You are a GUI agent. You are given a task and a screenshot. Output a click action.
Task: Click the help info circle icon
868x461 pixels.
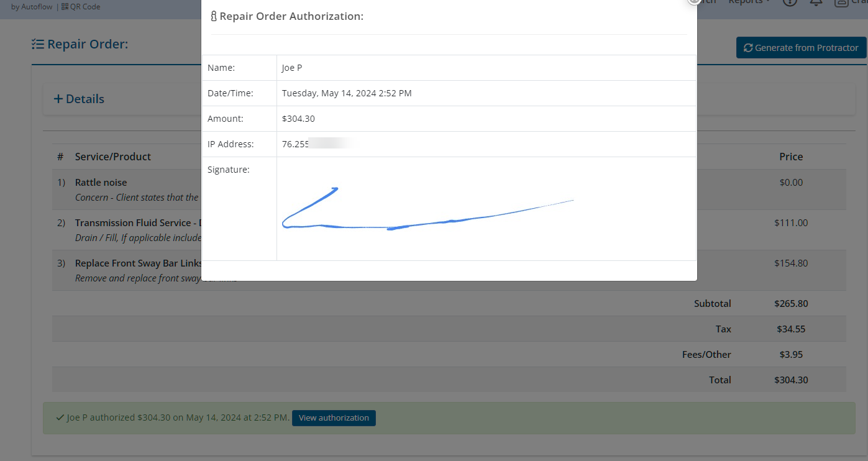[x=790, y=2]
